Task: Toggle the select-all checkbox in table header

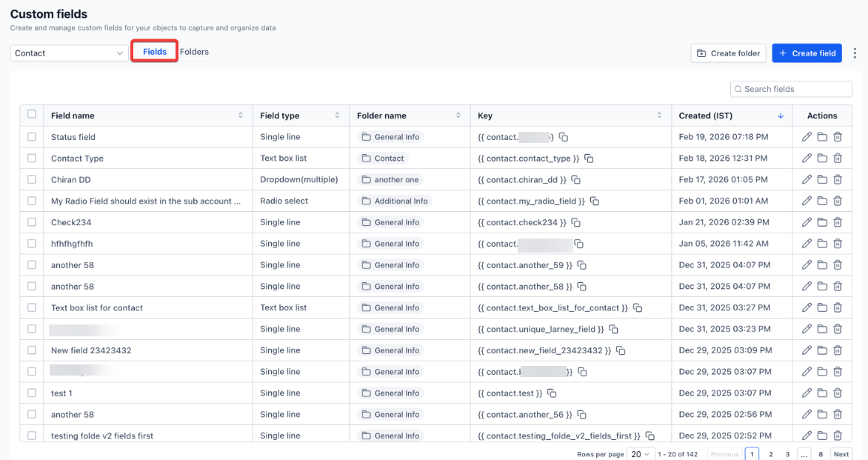Action: coord(32,114)
